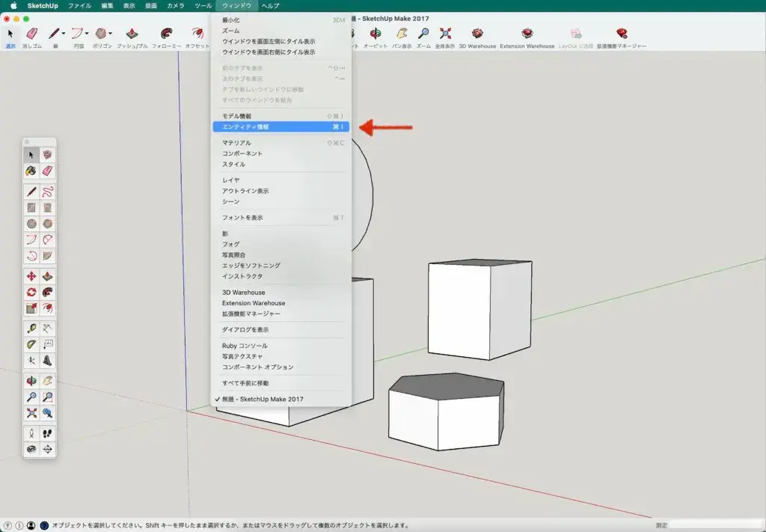Pick Position Camera tool in floating palette

[31, 433]
